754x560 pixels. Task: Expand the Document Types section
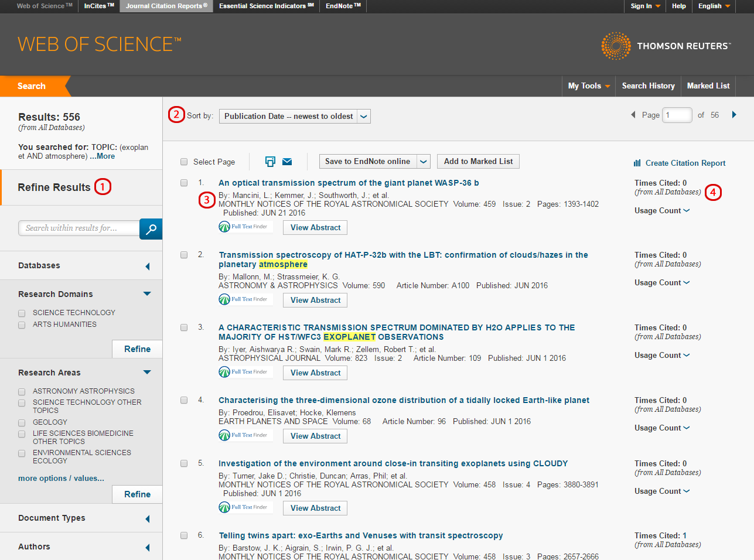tap(148, 519)
